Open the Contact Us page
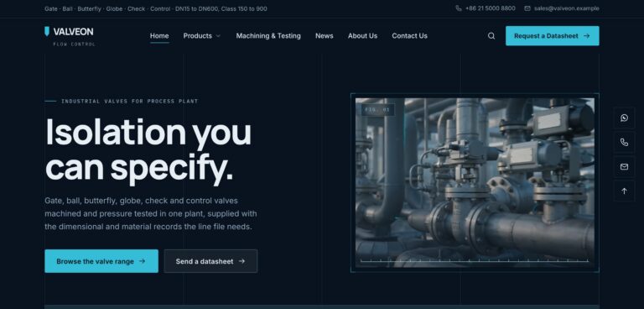 (409, 36)
